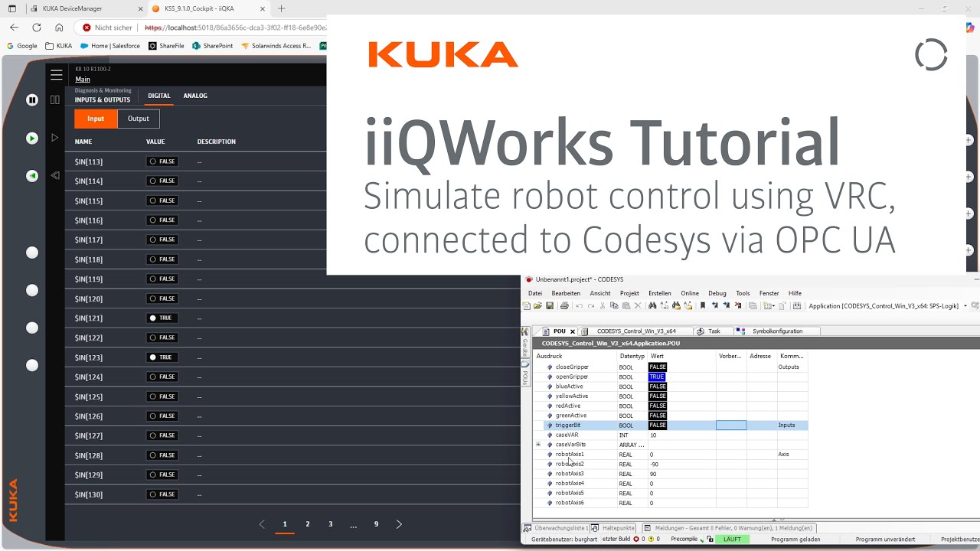Toggle $IN[119] FALSE value
980x551 pixels.
[162, 279]
